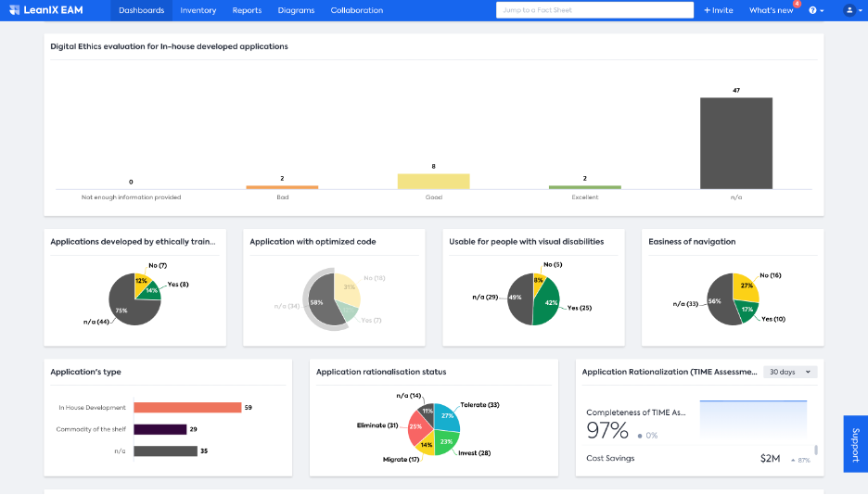Open the Inventory menu

[x=198, y=10]
